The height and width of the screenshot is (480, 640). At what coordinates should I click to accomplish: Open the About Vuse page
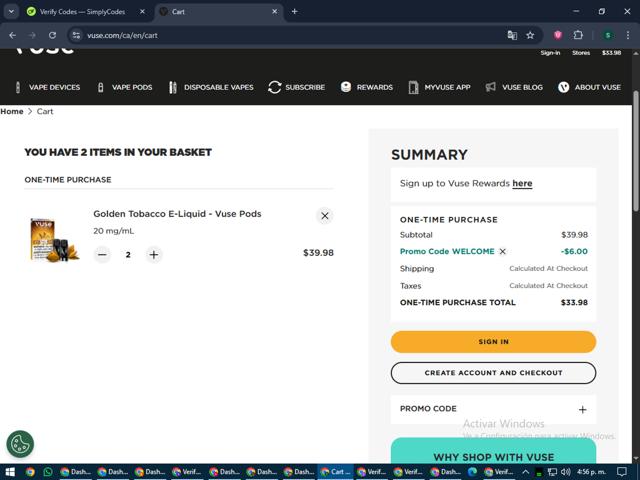589,87
